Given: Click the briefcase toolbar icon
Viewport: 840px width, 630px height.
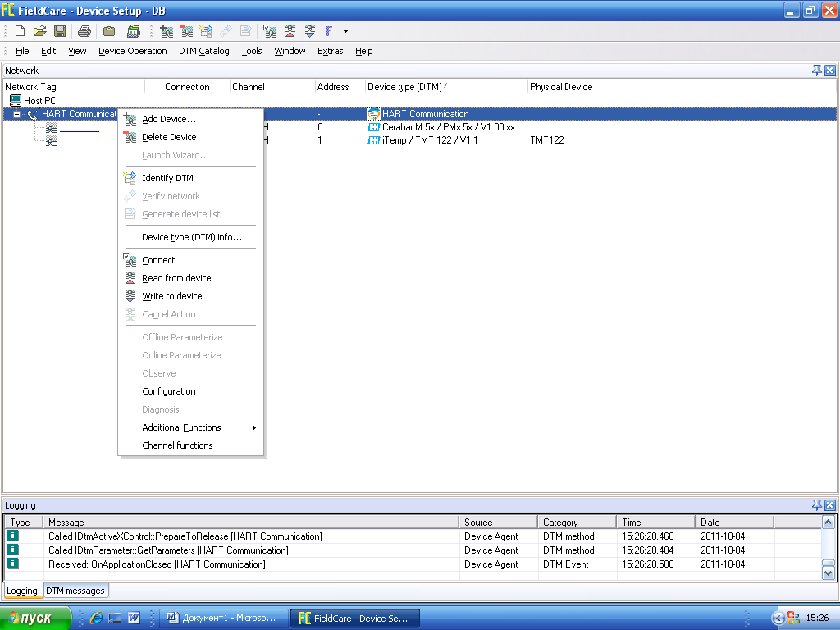Looking at the screenshot, I should 109,31.
